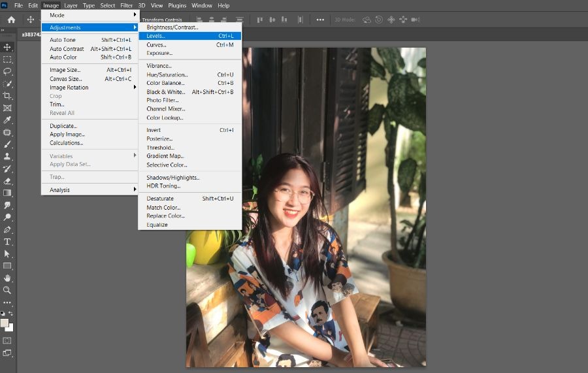
Task: Click Canvas Size... menu item
Action: pos(90,79)
